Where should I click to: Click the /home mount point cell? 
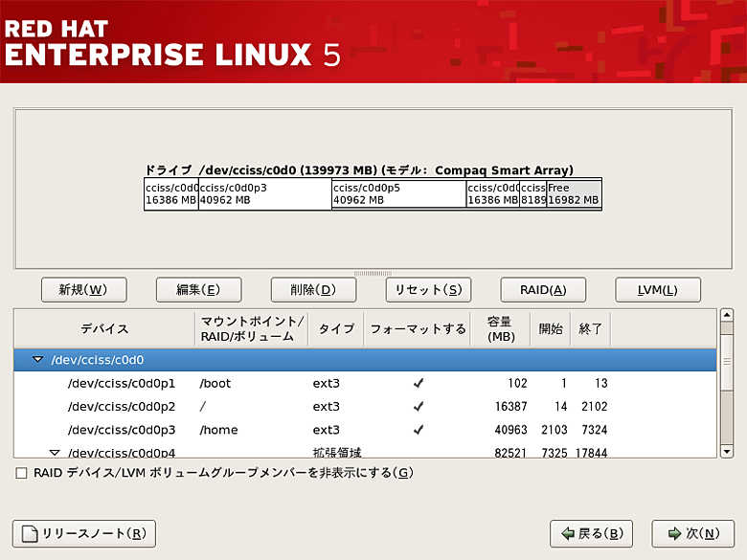(x=218, y=430)
